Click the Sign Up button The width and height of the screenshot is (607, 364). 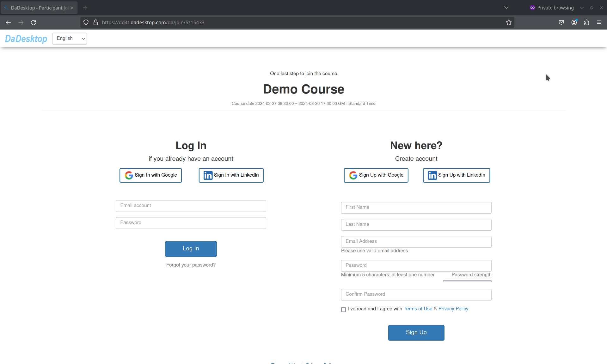point(416,332)
